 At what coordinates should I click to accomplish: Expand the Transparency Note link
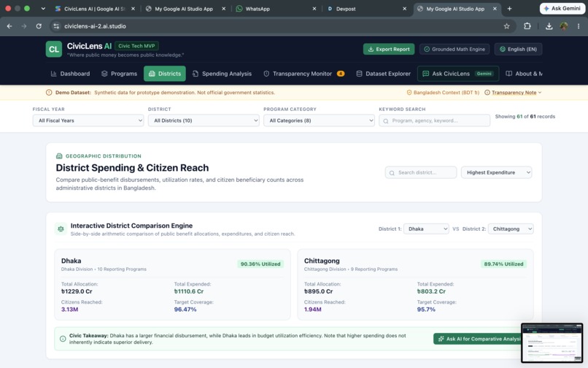point(514,93)
